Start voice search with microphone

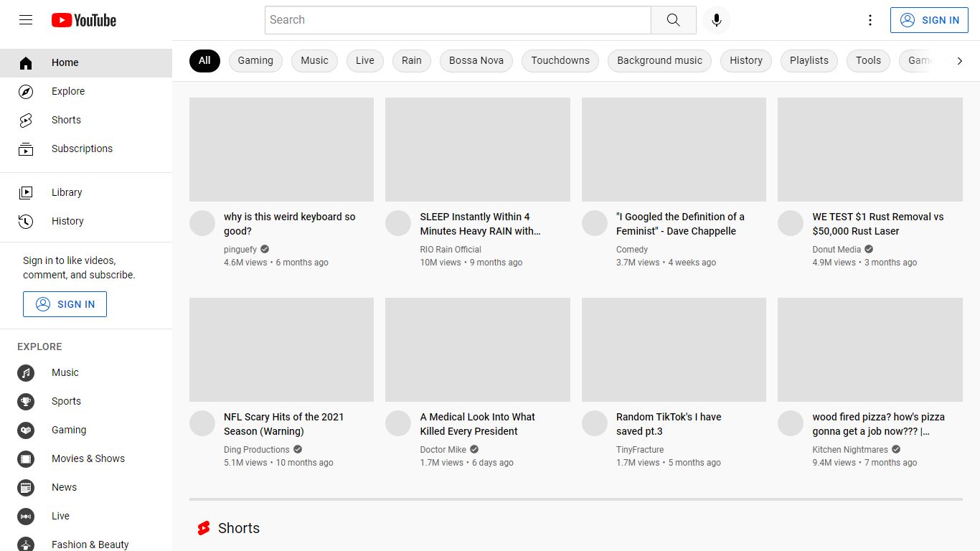716,20
